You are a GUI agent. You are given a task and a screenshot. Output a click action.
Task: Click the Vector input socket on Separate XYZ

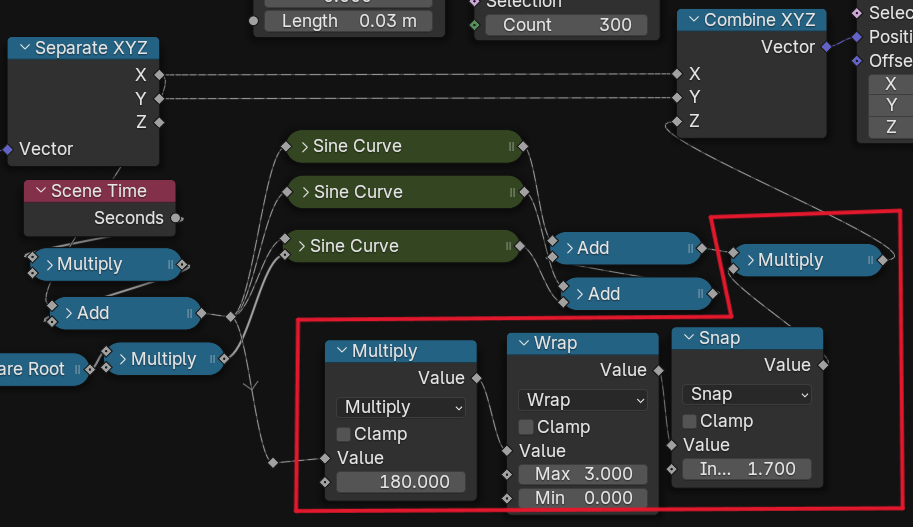[8, 149]
